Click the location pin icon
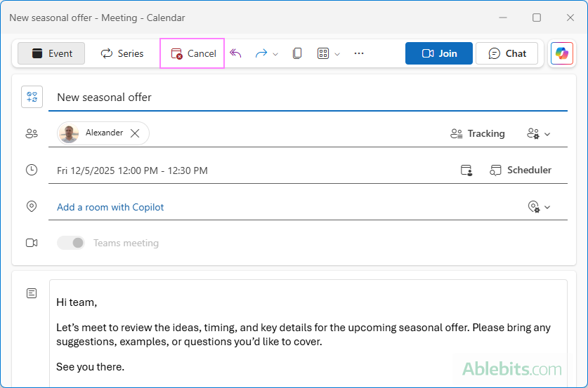588x388 pixels. 32,206
